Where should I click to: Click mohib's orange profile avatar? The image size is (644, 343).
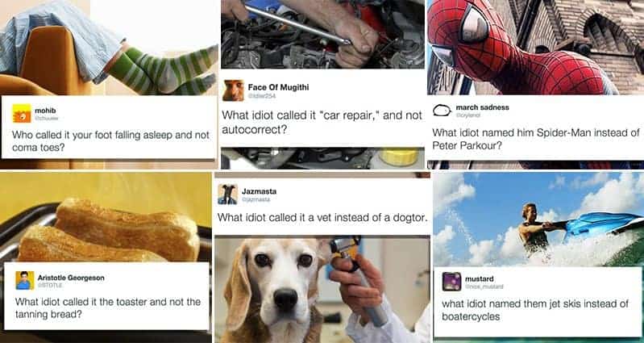[x=21, y=114]
